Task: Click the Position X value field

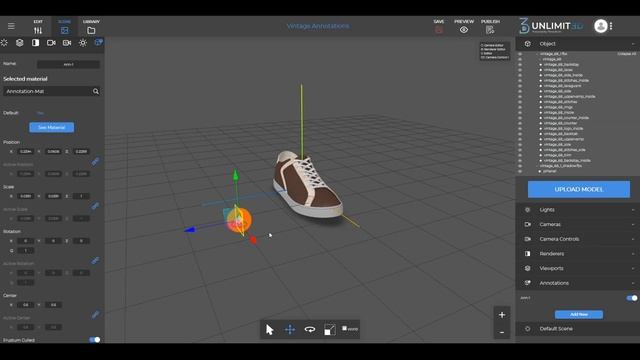Action: (25, 151)
